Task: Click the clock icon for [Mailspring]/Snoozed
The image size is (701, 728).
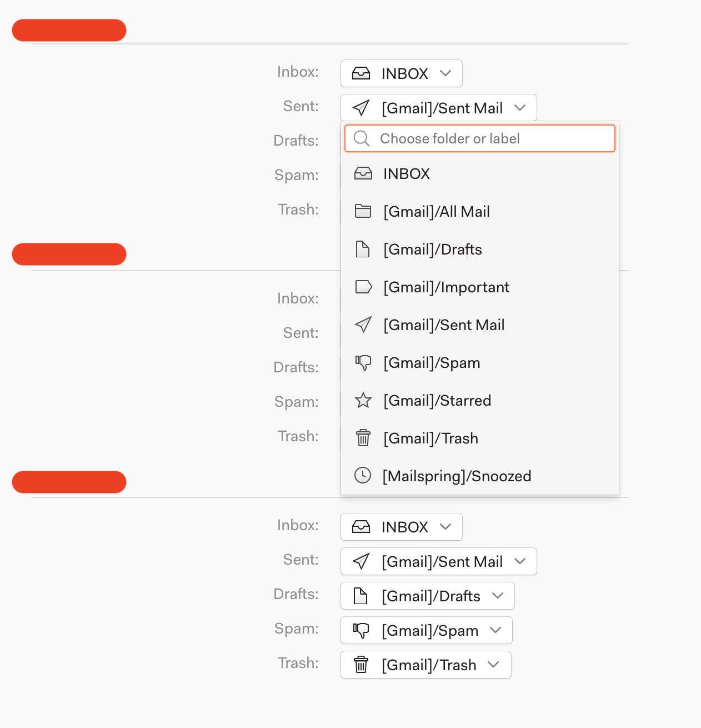Action: tap(363, 476)
